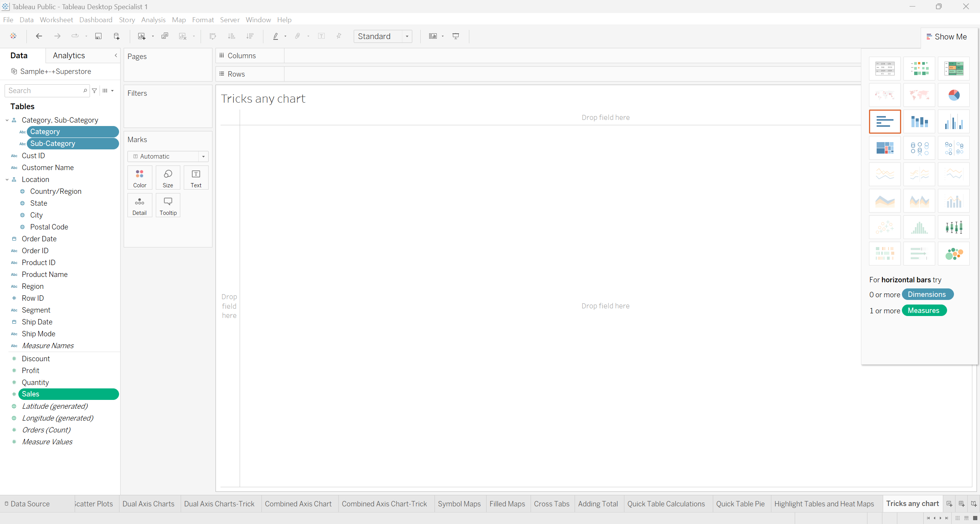Open the Analysis menu

point(153,20)
